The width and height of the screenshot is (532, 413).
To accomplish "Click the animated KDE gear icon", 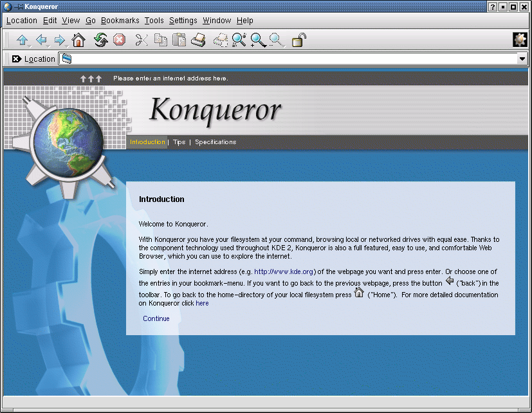I will (x=520, y=40).
